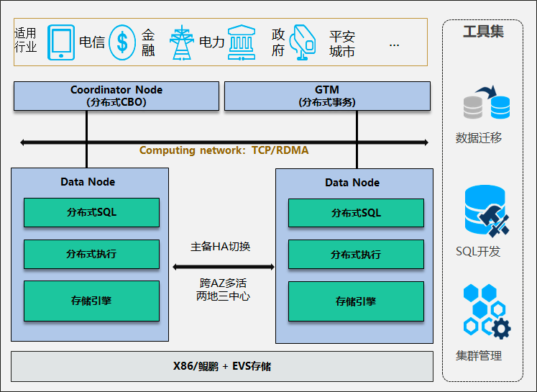Click the 电力 label

pos(211,42)
